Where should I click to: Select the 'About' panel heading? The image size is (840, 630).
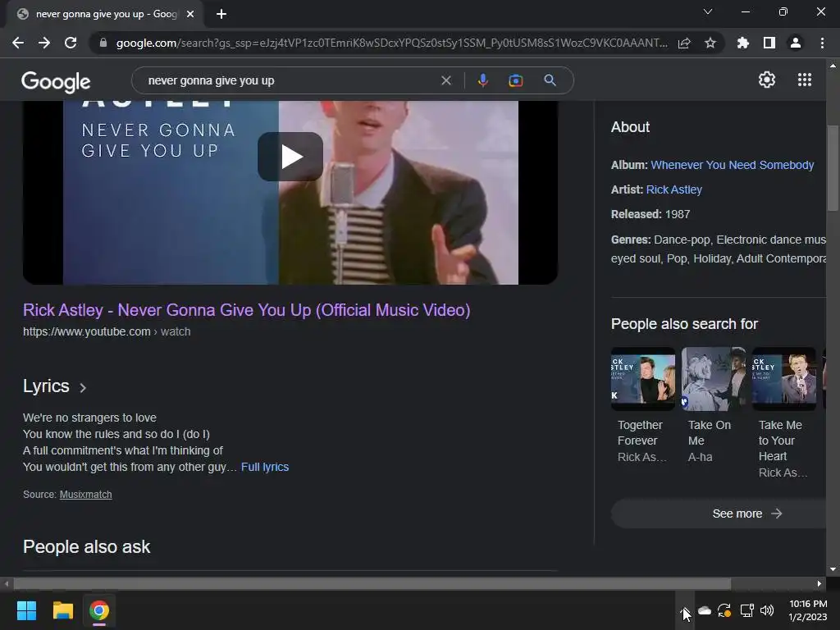[630, 127]
